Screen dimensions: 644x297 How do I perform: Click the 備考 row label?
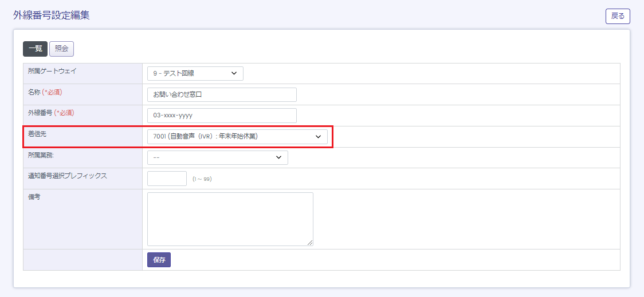click(x=34, y=197)
